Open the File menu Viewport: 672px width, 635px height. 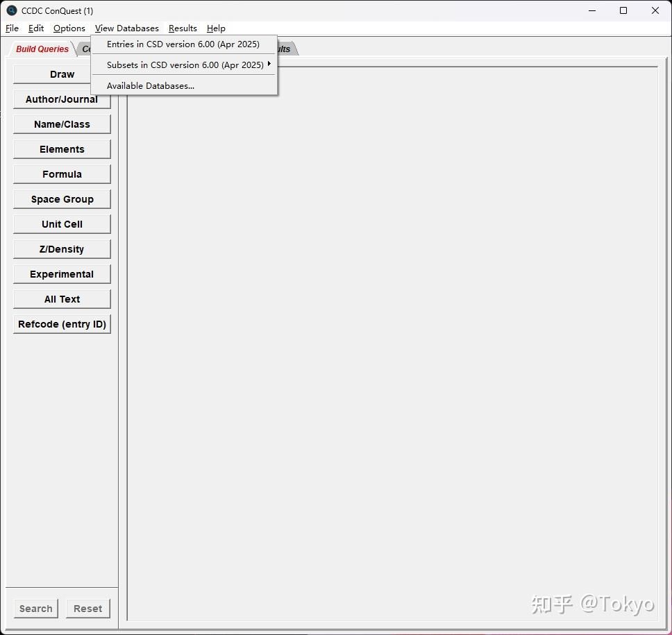(x=12, y=28)
